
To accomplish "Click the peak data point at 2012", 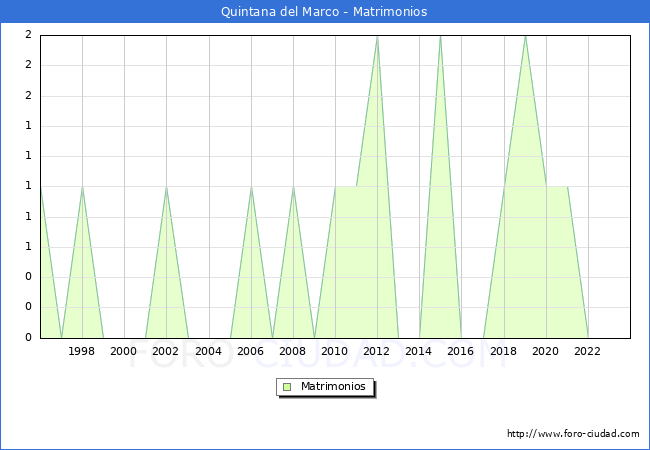I will [x=377, y=36].
